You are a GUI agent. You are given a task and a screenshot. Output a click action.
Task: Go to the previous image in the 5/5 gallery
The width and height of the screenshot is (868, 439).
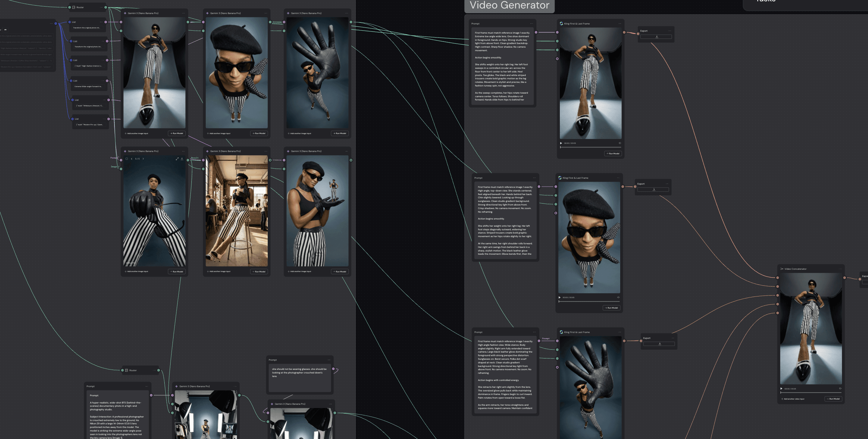(x=131, y=159)
